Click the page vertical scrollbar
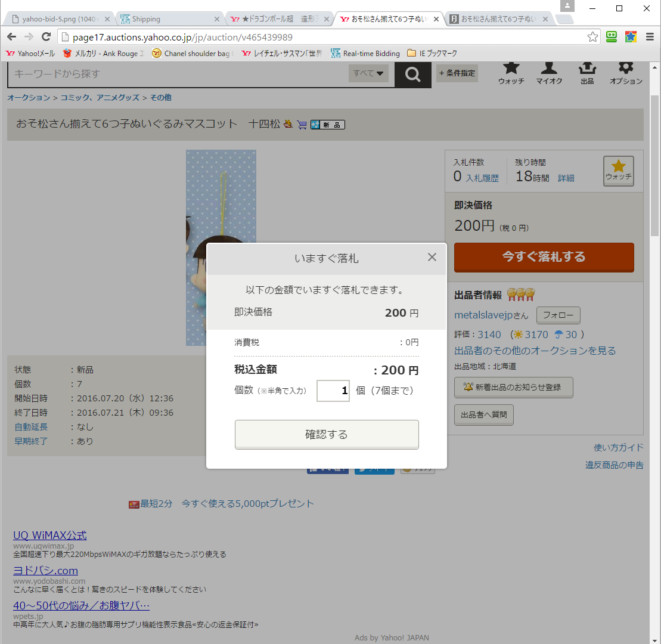 [x=654, y=165]
